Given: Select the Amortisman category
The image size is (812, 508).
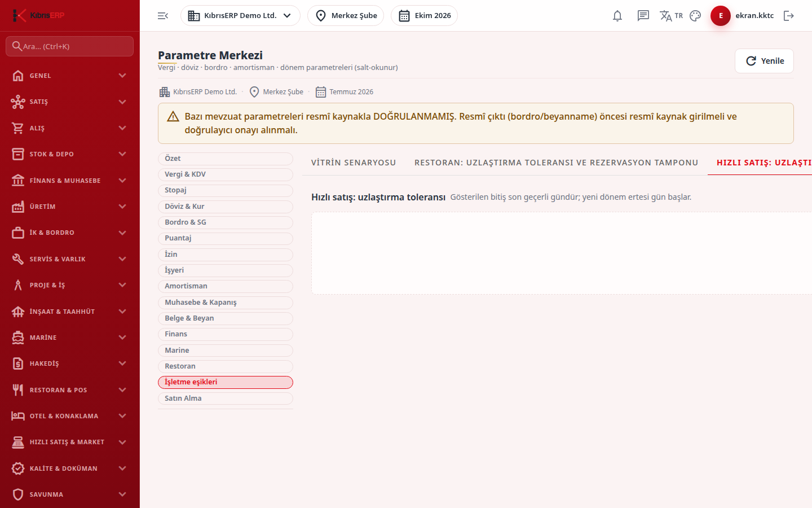Looking at the screenshot, I should (x=226, y=286).
